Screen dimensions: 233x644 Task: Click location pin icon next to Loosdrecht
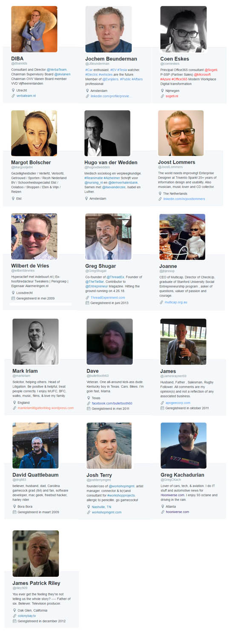coord(13,293)
